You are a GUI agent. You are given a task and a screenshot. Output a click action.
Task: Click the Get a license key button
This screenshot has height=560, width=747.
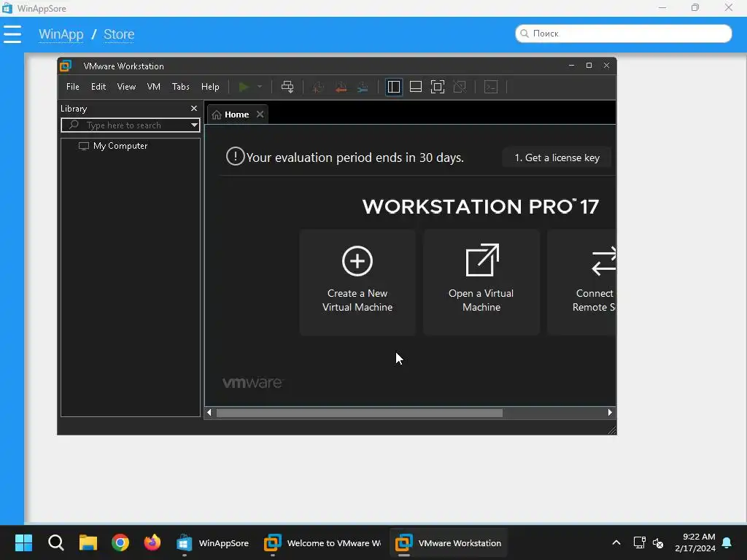pyautogui.click(x=557, y=157)
